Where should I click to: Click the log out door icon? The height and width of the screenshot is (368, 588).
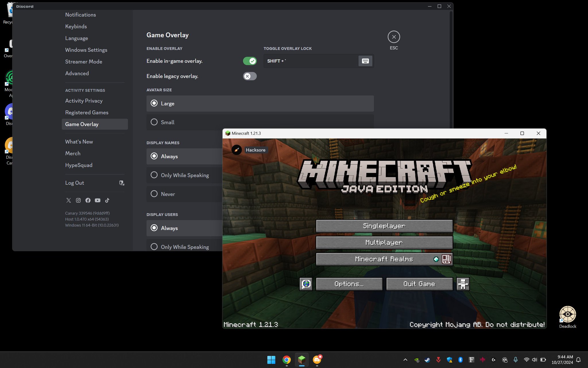point(122,183)
